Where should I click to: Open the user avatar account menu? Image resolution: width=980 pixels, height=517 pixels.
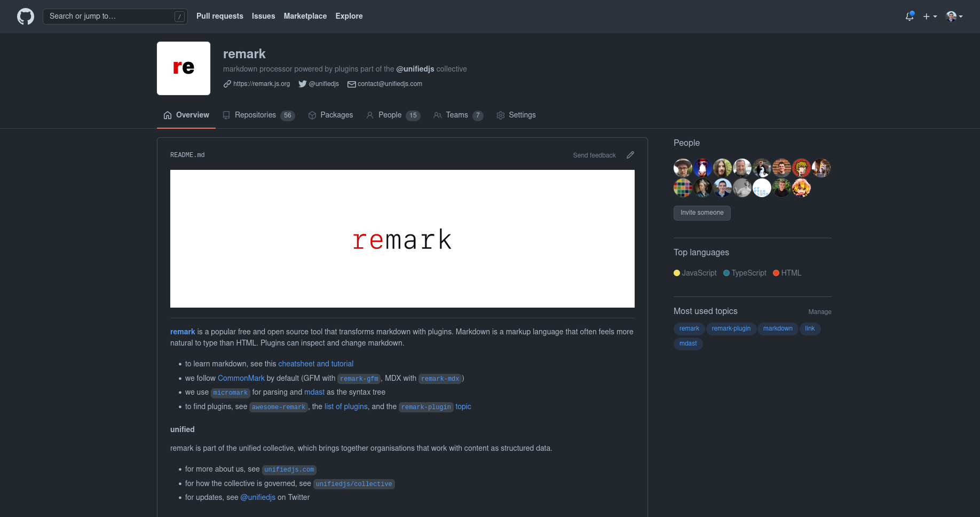click(x=954, y=17)
